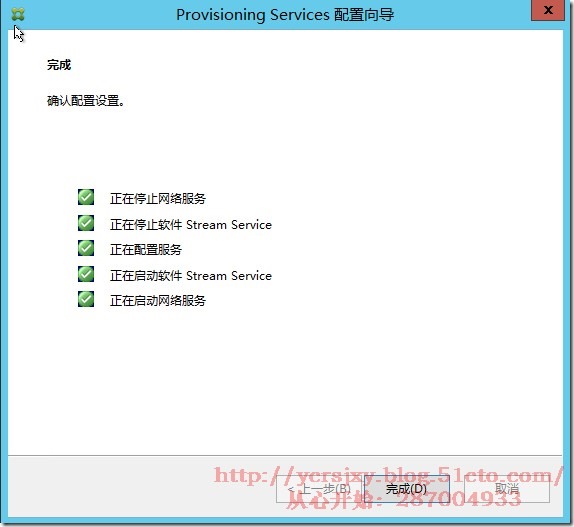This screenshot has width=574, height=527.
Task: Click the 完成 heading text
Action: coord(59,65)
